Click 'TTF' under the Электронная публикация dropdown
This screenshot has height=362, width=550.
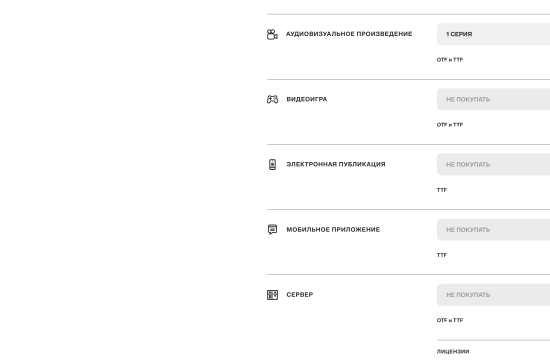442,190
